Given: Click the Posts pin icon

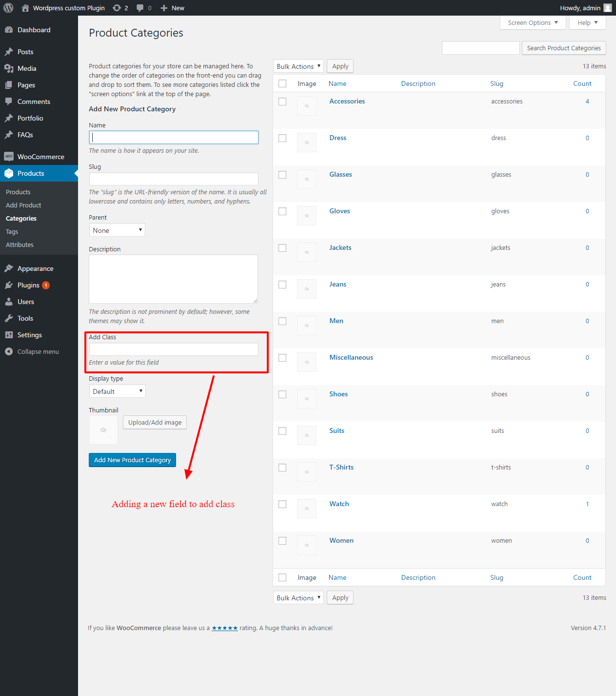Looking at the screenshot, I should coord(9,52).
